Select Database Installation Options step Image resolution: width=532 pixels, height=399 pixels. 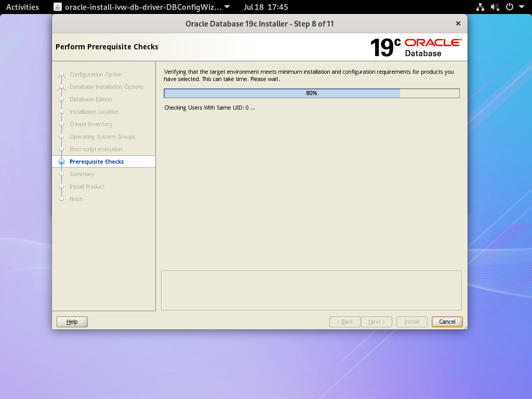pyautogui.click(x=107, y=87)
